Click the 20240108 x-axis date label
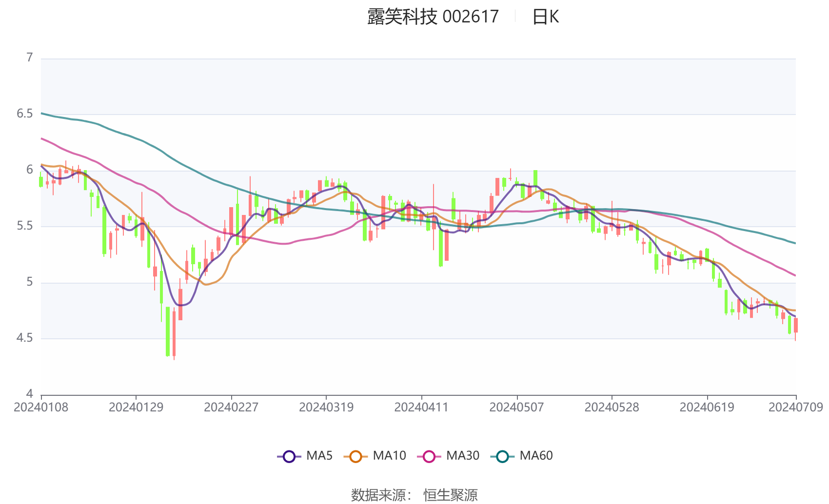This screenshot has height=504, width=829. [x=41, y=407]
